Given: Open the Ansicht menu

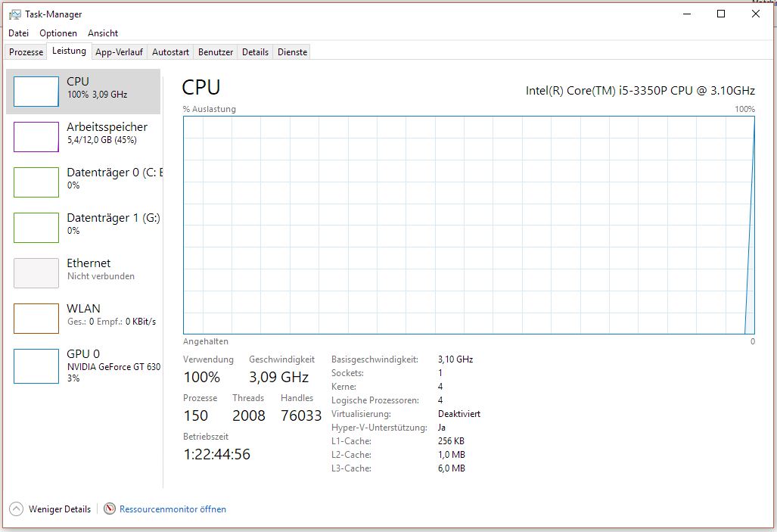Looking at the screenshot, I should tap(102, 33).
